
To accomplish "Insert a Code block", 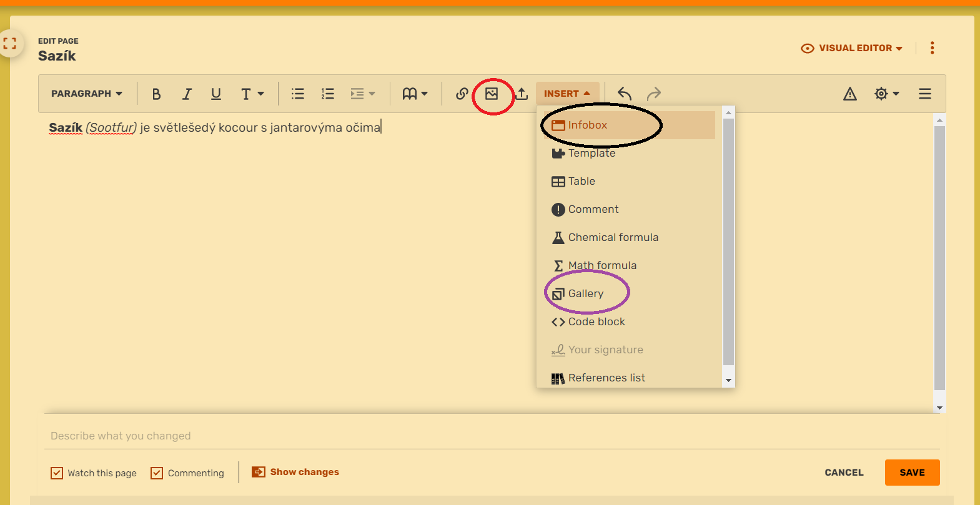I will (x=629, y=321).
